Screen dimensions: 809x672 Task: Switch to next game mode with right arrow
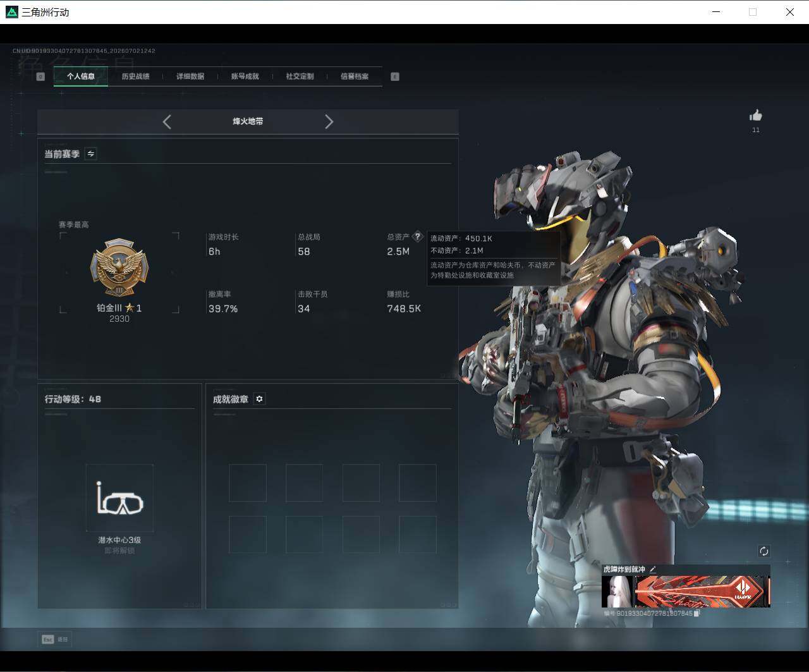[x=329, y=121]
